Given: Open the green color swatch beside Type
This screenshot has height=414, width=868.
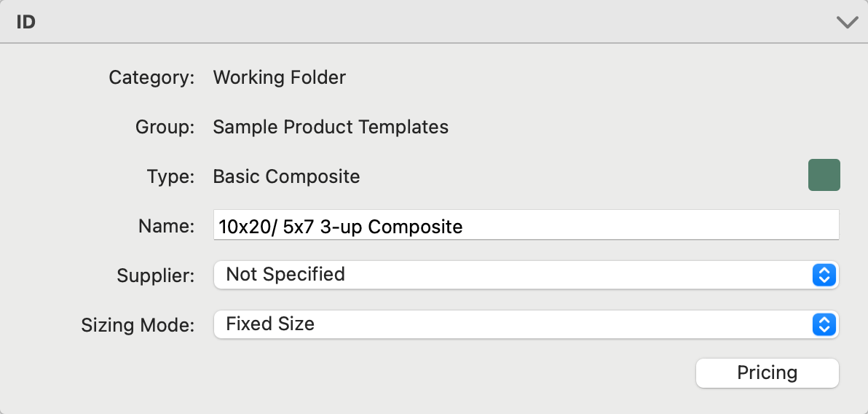Looking at the screenshot, I should pos(824,176).
